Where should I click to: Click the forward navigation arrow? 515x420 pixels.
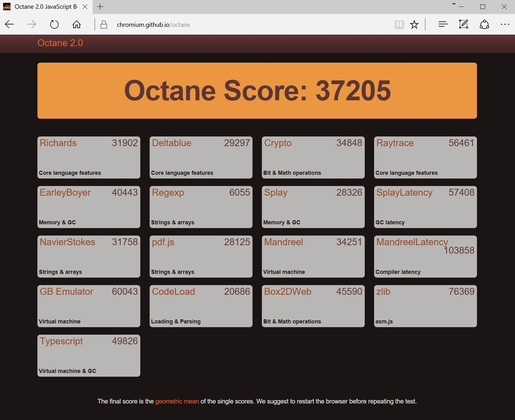point(32,24)
